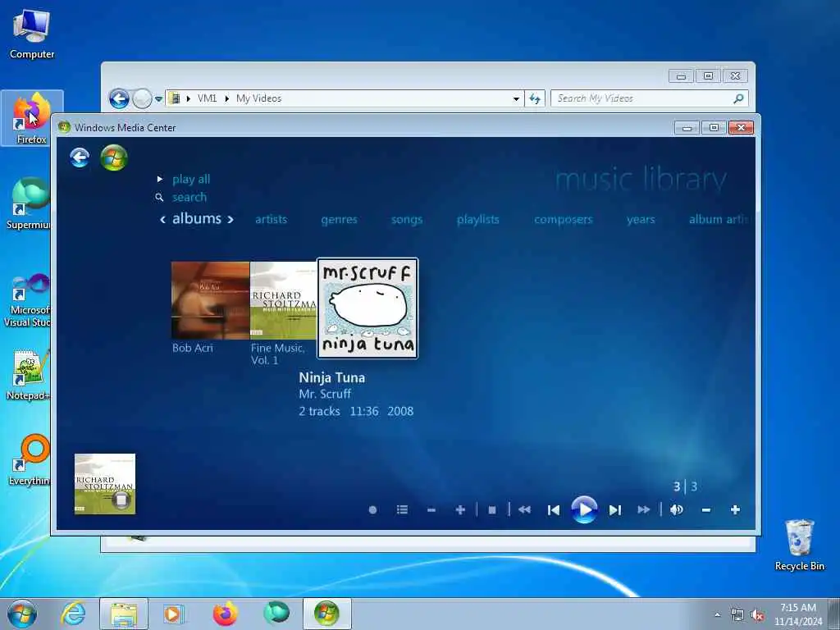Click the rewind button
840x630 pixels.
pyautogui.click(x=524, y=509)
